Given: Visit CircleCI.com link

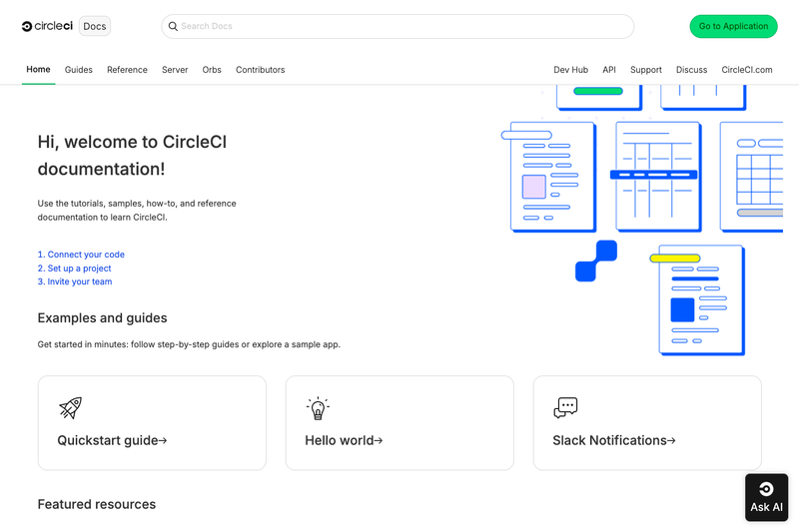Looking at the screenshot, I should 746,70.
